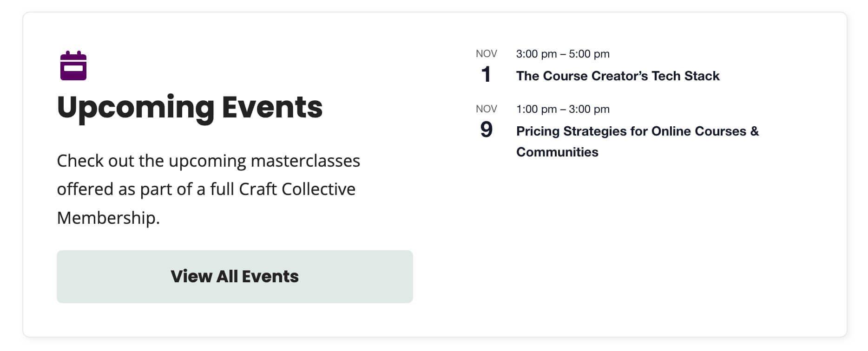Click the NOV label of the second event
This screenshot has height=351, width=868.
point(486,109)
